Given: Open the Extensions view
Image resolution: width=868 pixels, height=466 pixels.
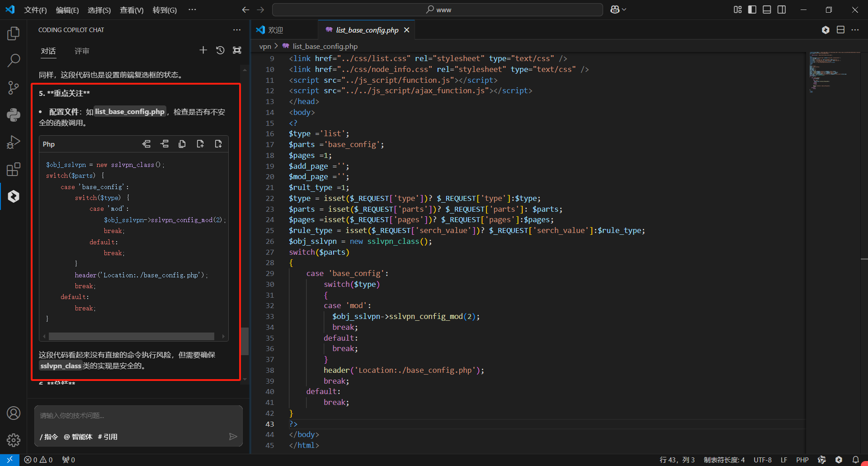Looking at the screenshot, I should pos(14,170).
